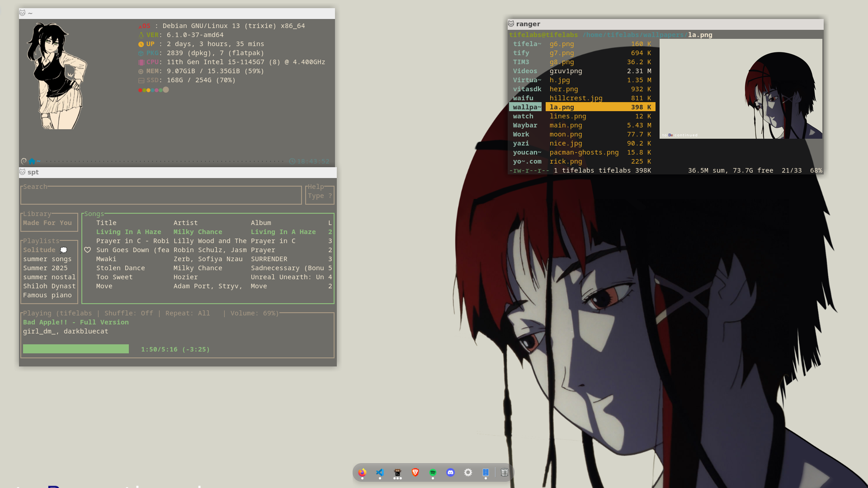Viewport: 868px width, 488px height.
Task: Select gruv1png in ranger file list
Action: coord(600,71)
